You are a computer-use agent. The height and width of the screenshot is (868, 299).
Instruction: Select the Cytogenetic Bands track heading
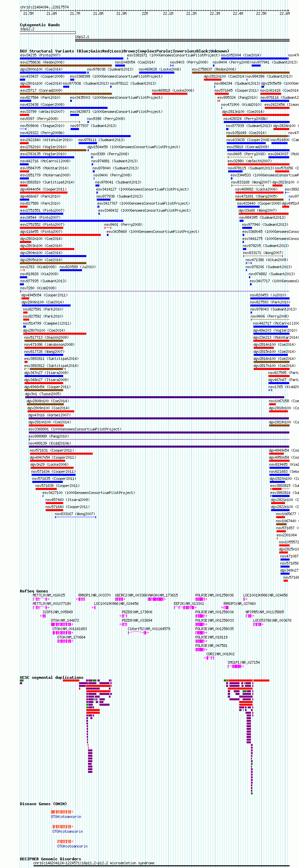point(40,25)
